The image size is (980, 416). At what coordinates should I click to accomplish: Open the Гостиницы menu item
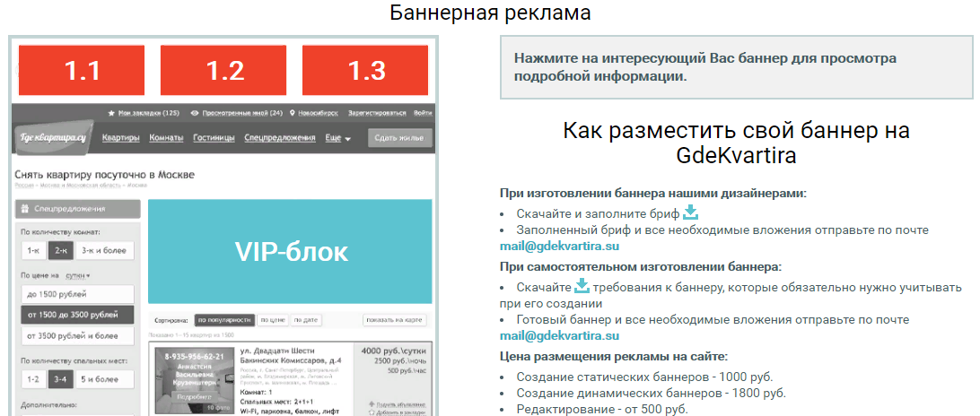tap(214, 138)
